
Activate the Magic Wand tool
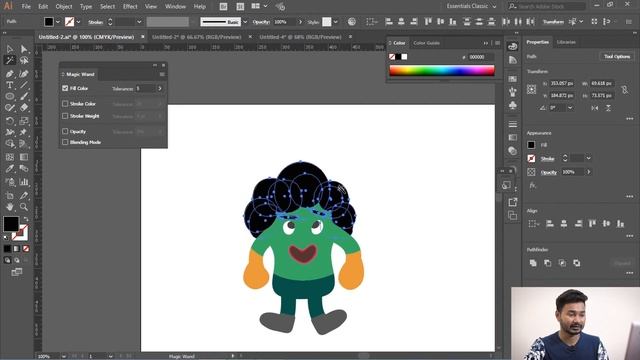point(10,60)
